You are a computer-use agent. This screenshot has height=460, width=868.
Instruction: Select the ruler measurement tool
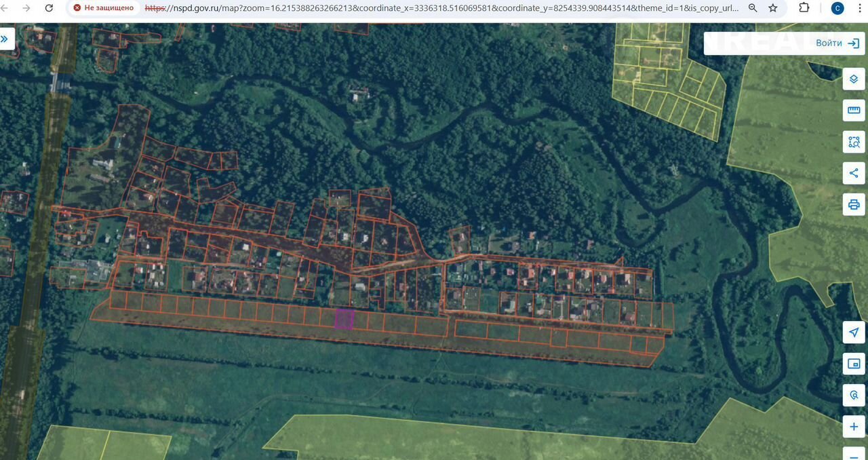[x=854, y=111]
